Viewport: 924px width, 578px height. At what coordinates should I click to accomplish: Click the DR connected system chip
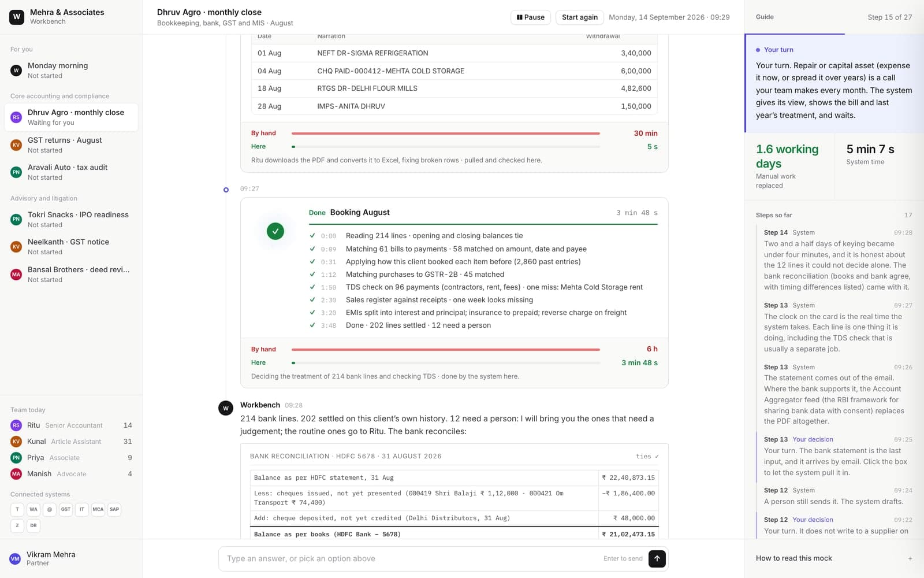click(33, 525)
